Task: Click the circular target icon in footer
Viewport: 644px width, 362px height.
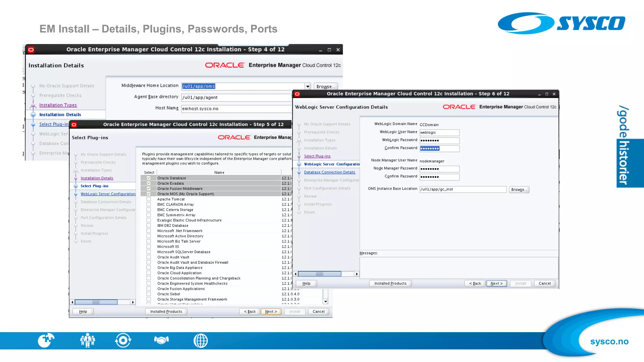Action: tap(123, 340)
